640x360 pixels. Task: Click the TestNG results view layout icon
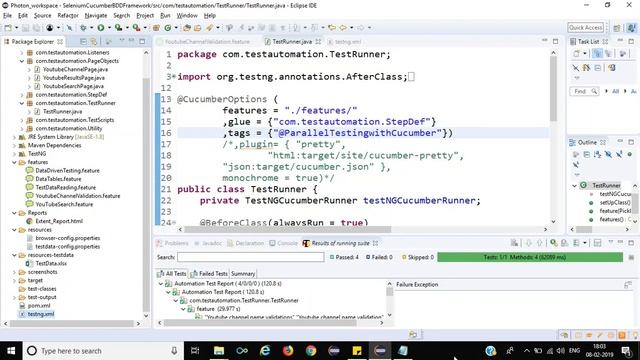coord(597,243)
